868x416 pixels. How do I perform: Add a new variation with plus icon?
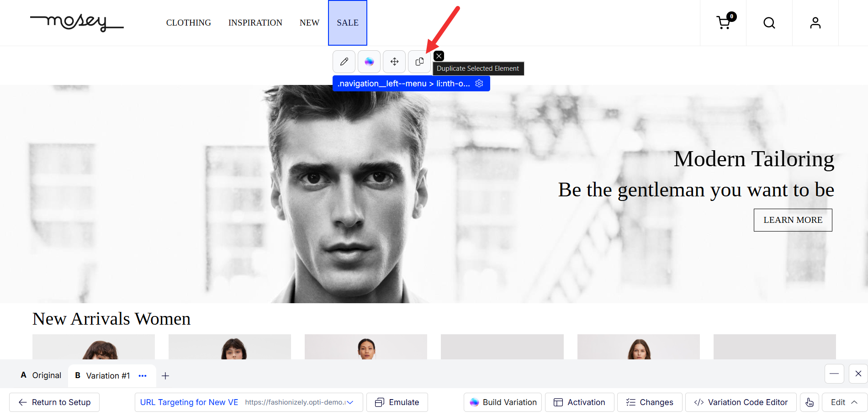[165, 376]
